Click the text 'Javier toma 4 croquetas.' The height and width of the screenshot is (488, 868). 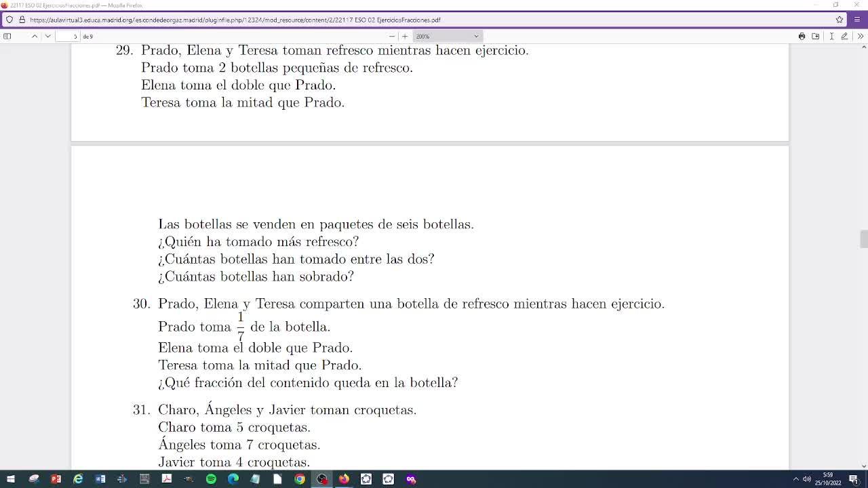click(234, 462)
